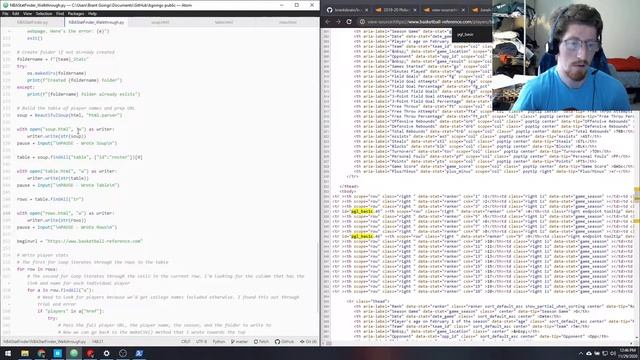Open the Git changes panel in status bar
640x360 pixels.
click(308, 342)
